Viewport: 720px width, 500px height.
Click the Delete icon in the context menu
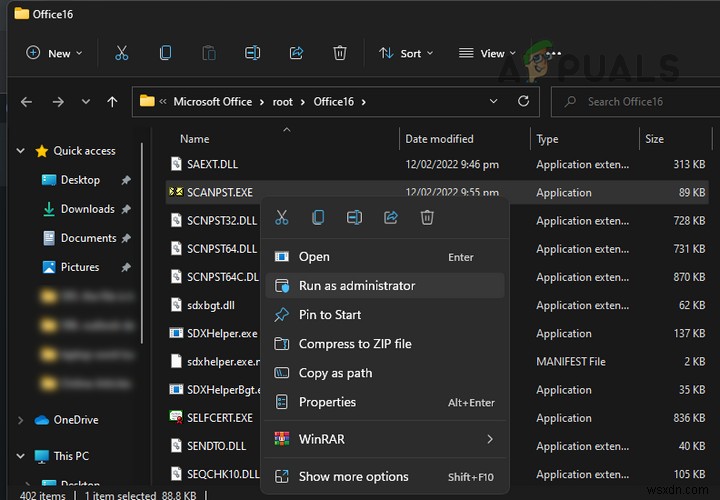427,217
